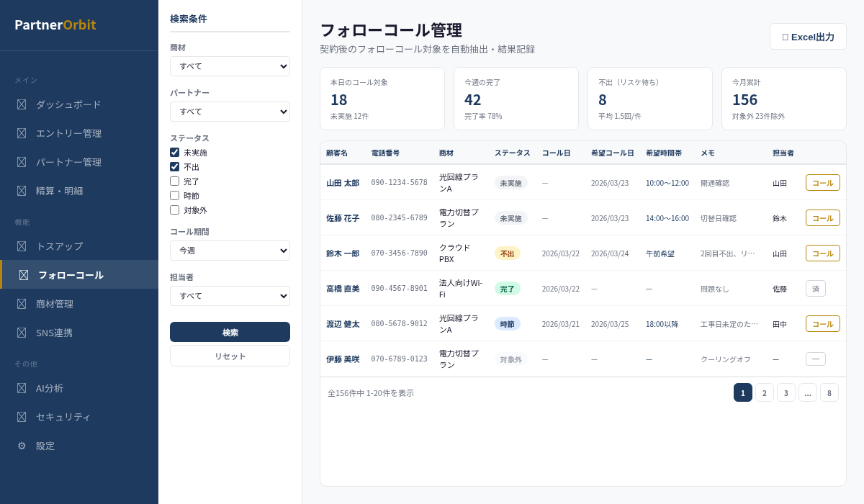Screen dimensions: 864x504
Task: Uncheck the 未実施 status checkbox
Action: [x=175, y=153]
